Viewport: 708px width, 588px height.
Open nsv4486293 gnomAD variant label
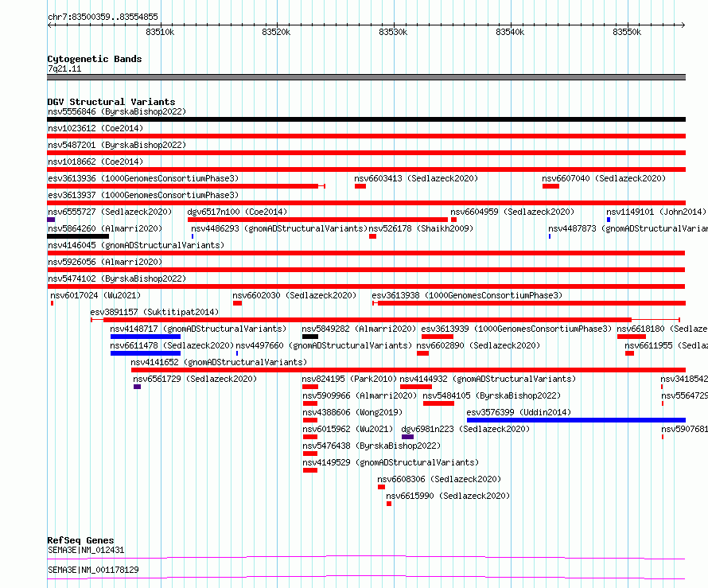pos(279,228)
